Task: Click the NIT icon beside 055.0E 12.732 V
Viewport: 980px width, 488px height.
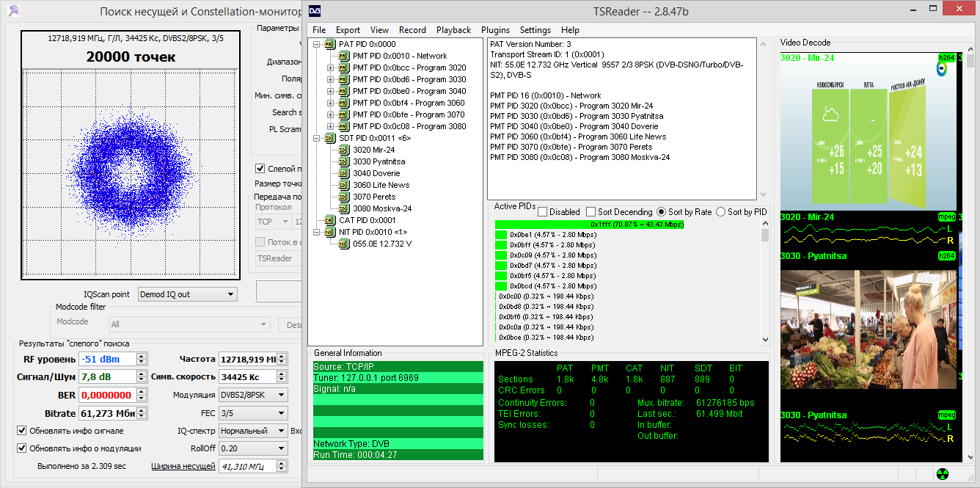Action: click(343, 244)
